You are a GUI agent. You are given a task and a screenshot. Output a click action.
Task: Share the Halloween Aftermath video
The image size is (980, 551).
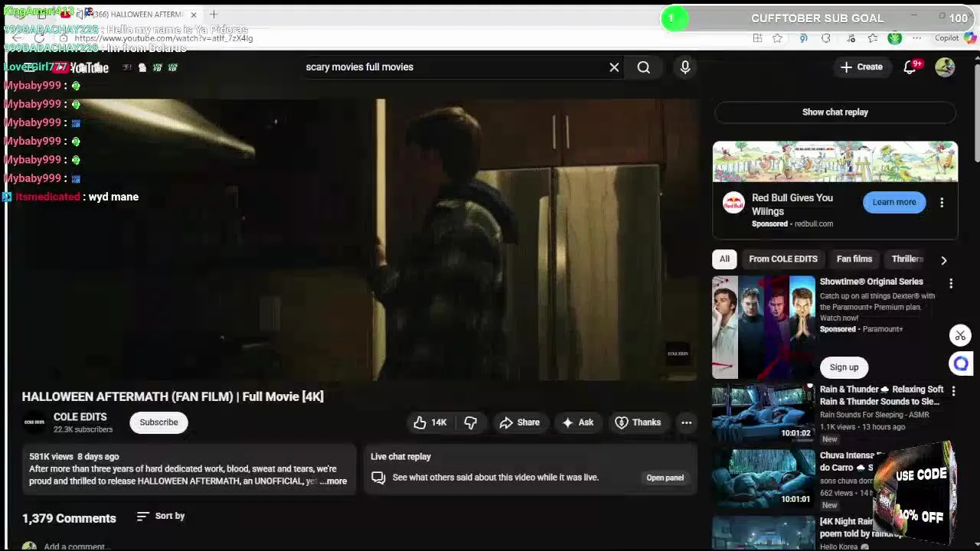[520, 422]
